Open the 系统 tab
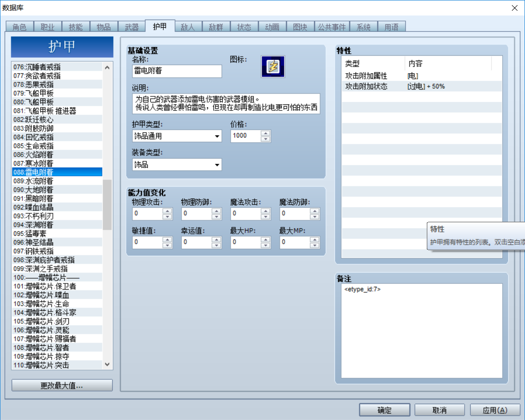The image size is (525, 420). point(364,27)
